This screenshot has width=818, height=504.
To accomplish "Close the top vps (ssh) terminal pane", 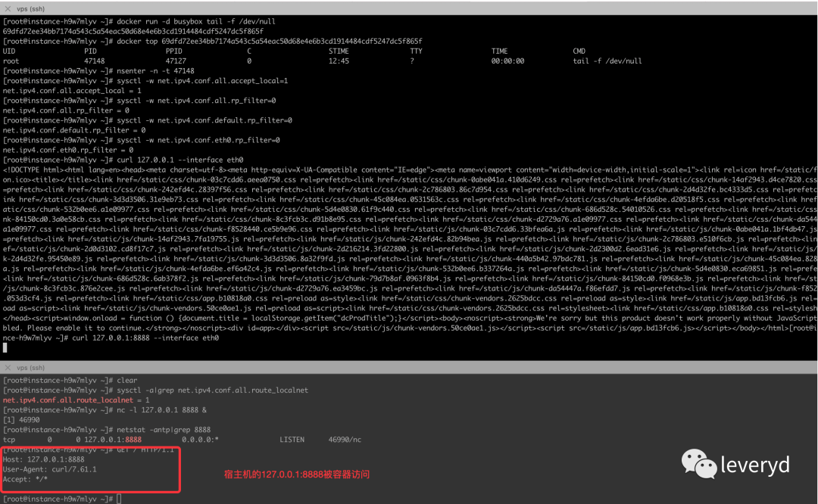I will pos(8,9).
